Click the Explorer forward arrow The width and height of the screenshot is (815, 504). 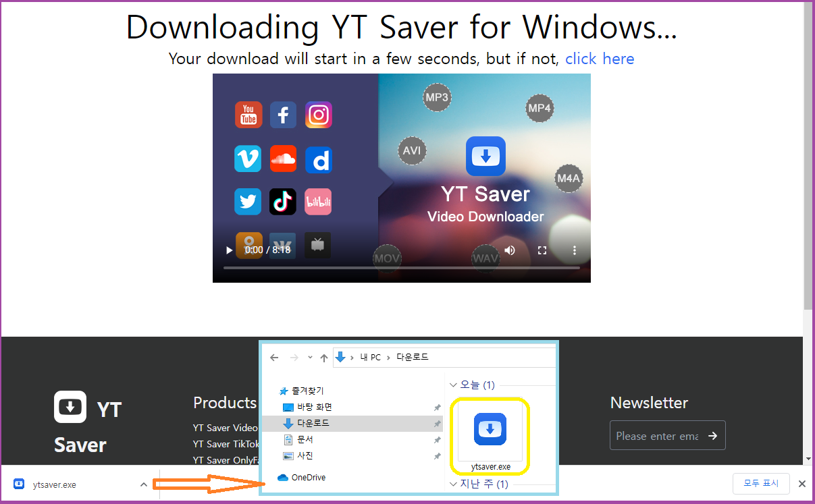[x=294, y=358]
